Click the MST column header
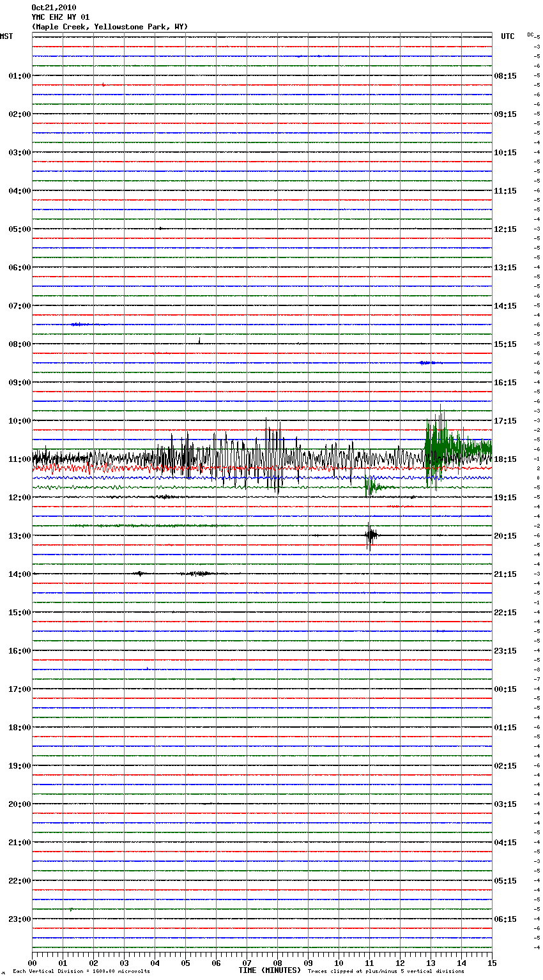 (x=6, y=36)
